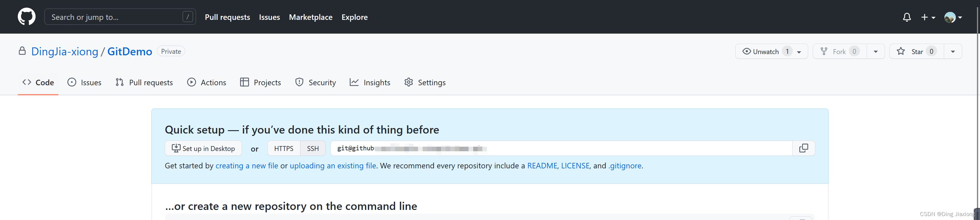Switch to the Actions tab
The width and height of the screenshot is (980, 220).
(x=207, y=82)
